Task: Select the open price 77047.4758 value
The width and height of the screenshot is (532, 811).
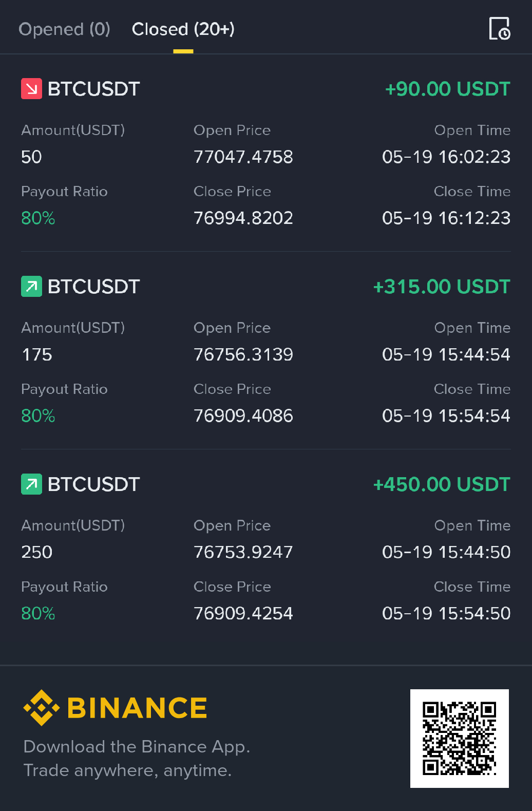Action: (243, 157)
